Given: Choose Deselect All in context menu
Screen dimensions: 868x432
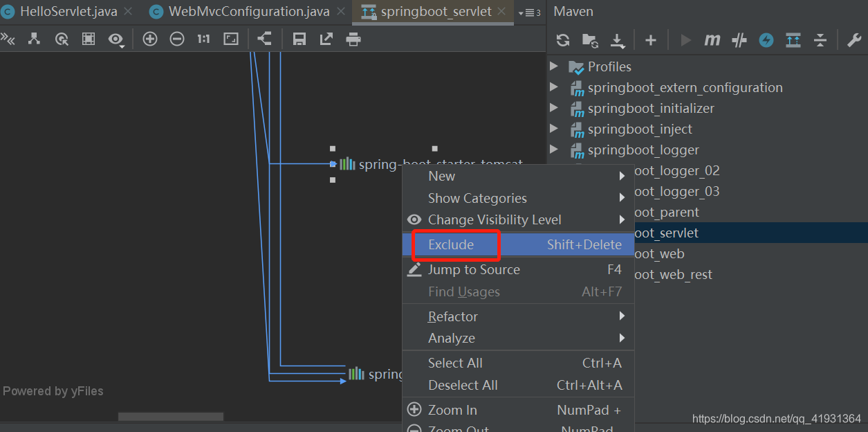Looking at the screenshot, I should click(x=518, y=385).
